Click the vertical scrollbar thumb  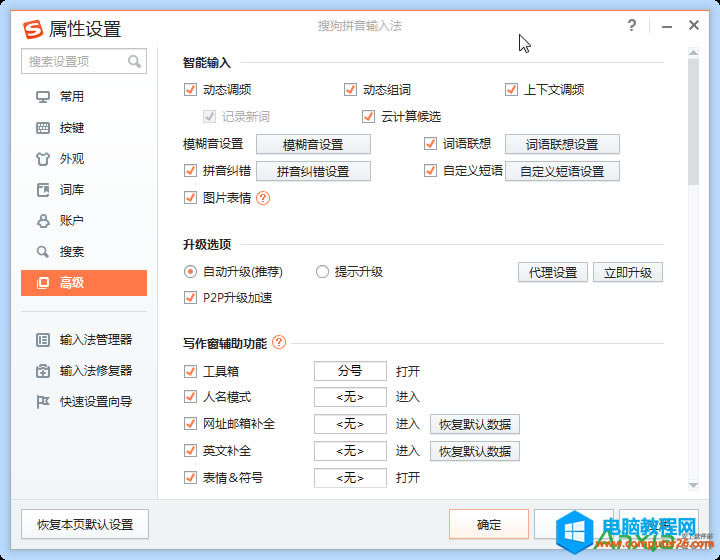pyautogui.click(x=693, y=122)
